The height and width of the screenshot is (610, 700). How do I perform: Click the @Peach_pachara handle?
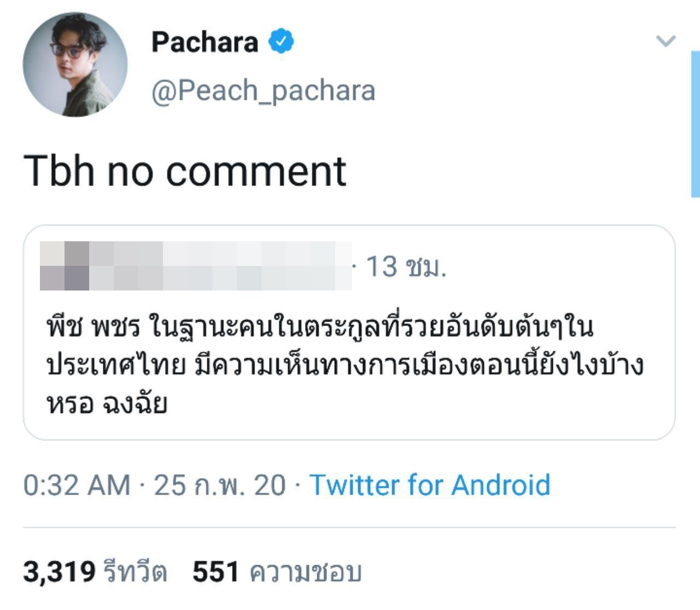click(261, 91)
